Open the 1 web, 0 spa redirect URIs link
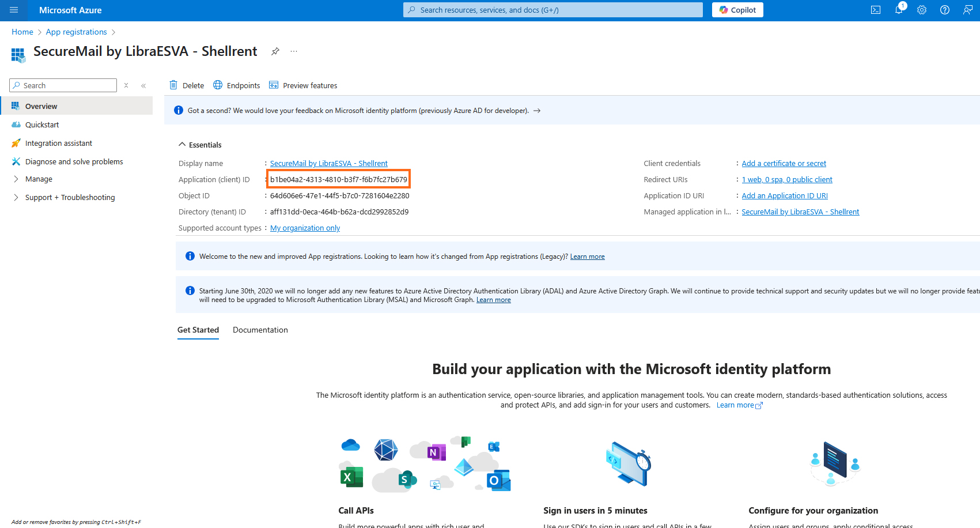This screenshot has height=528, width=980. tap(787, 180)
